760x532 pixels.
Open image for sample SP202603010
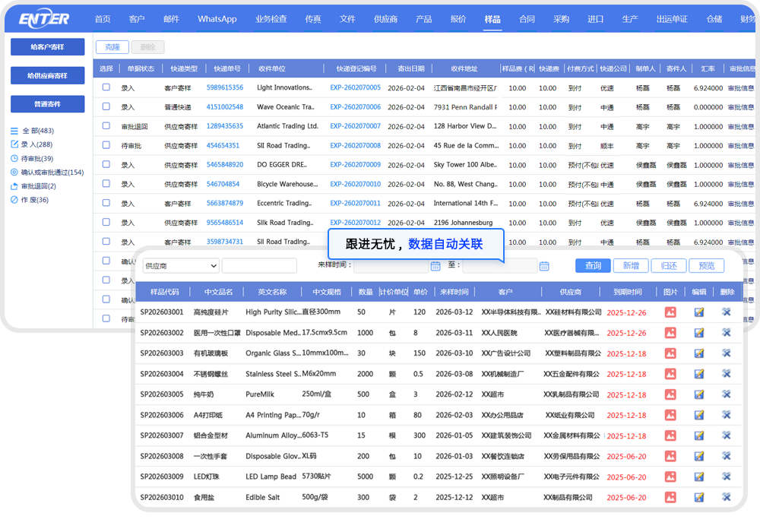point(670,497)
